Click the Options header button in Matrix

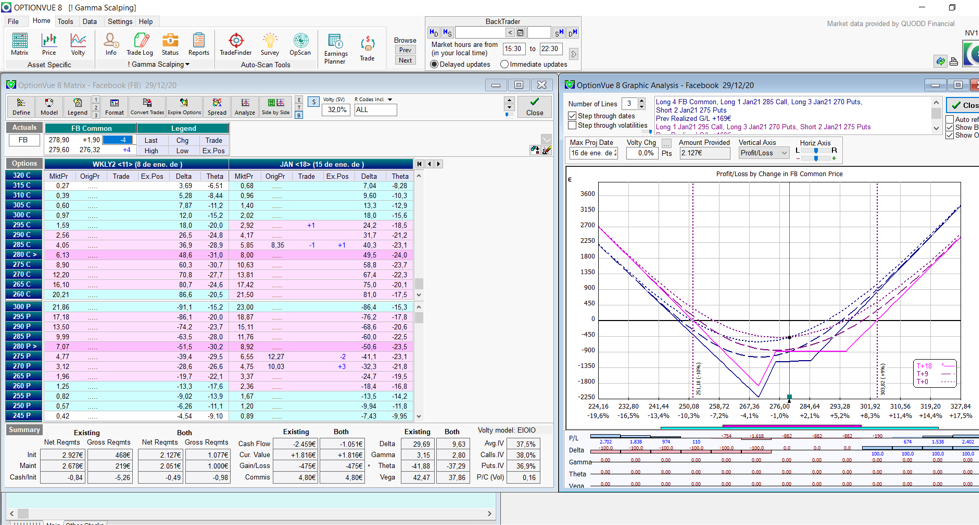click(24, 164)
